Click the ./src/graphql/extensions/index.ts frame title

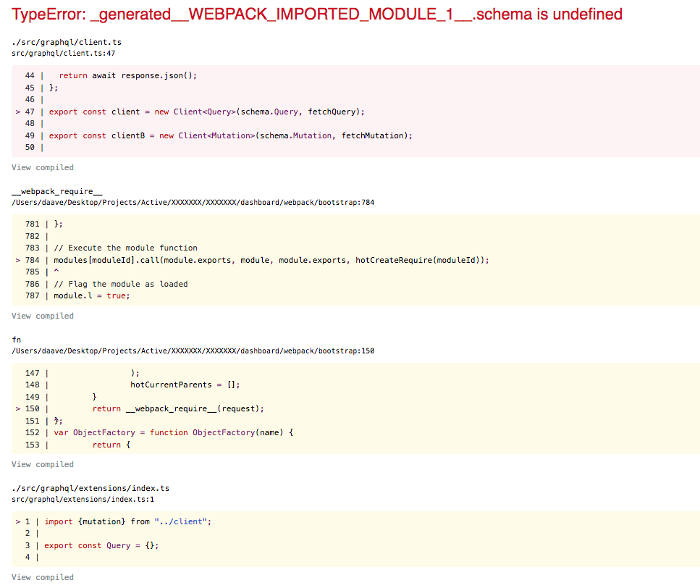[x=90, y=488]
